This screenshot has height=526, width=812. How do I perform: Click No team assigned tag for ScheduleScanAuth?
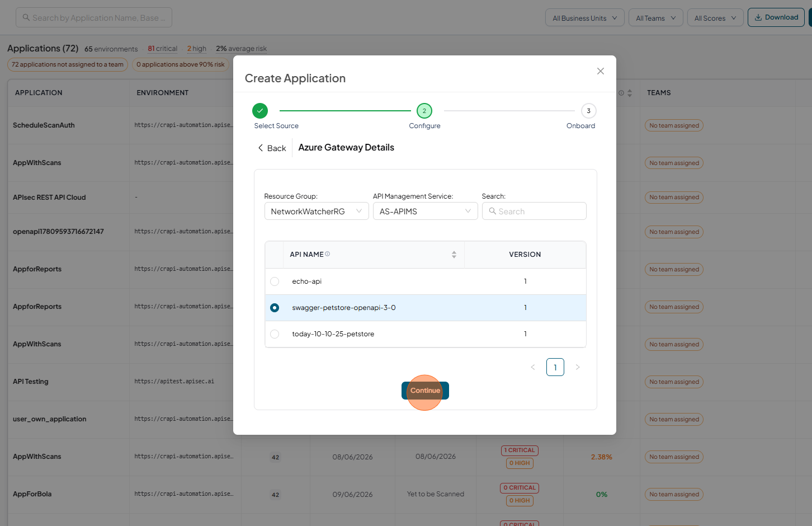(x=674, y=126)
